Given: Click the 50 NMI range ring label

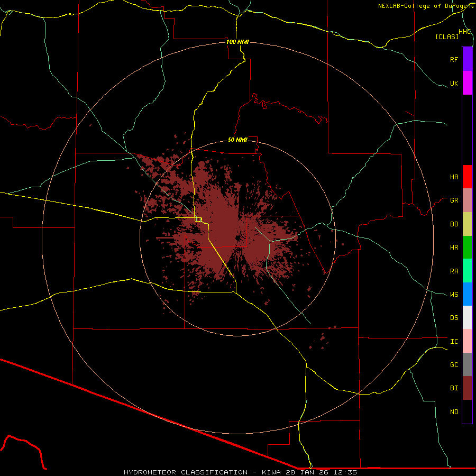Looking at the screenshot, I should [x=237, y=140].
